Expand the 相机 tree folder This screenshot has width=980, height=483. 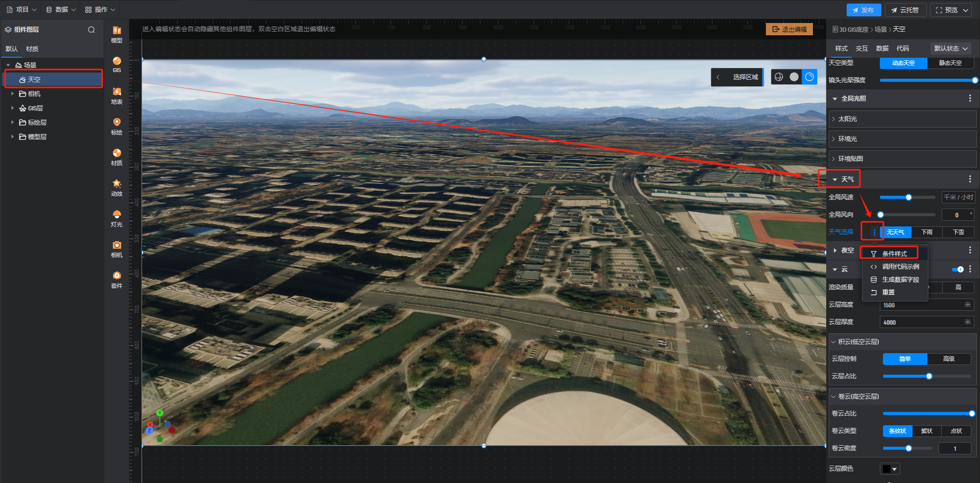click(x=12, y=94)
